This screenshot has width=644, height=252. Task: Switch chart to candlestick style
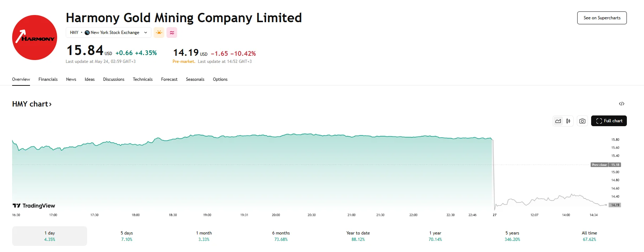click(x=568, y=121)
